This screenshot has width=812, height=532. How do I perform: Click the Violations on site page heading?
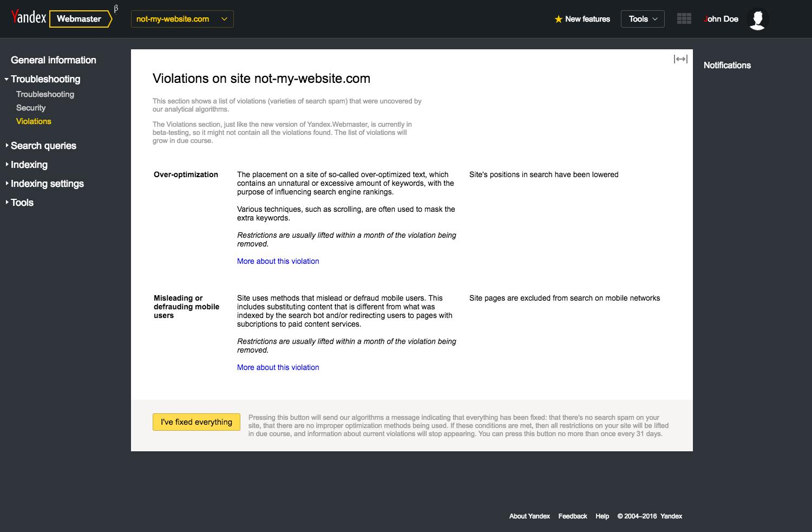point(261,79)
